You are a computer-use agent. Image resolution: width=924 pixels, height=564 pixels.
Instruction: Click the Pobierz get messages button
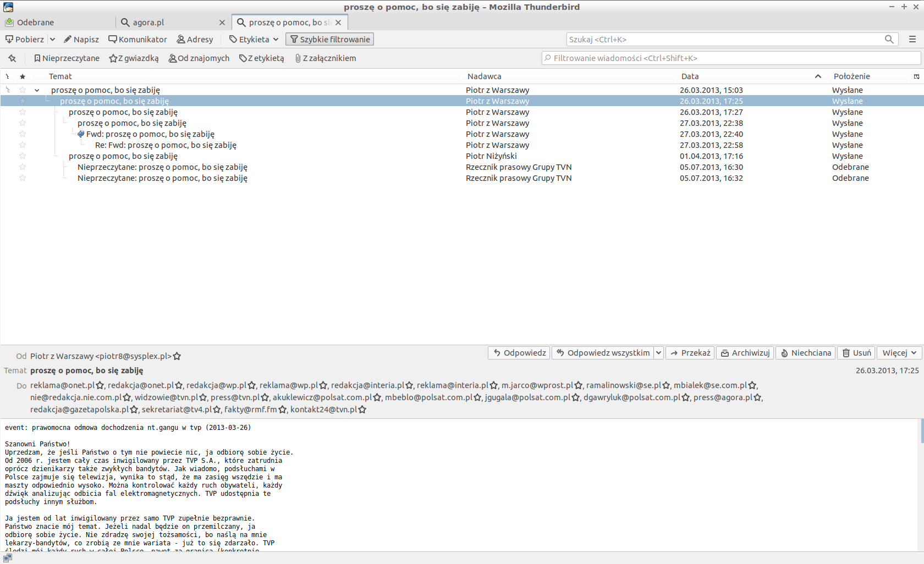pyautogui.click(x=25, y=40)
